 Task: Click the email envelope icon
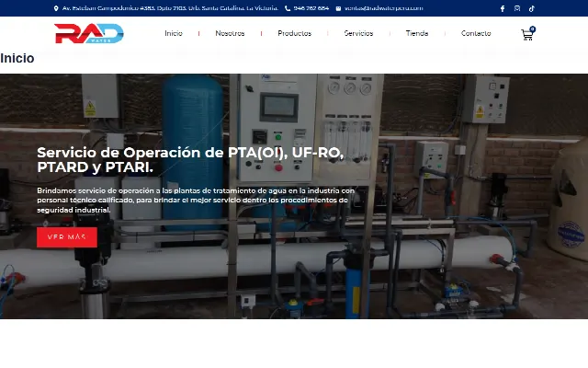pyautogui.click(x=338, y=8)
